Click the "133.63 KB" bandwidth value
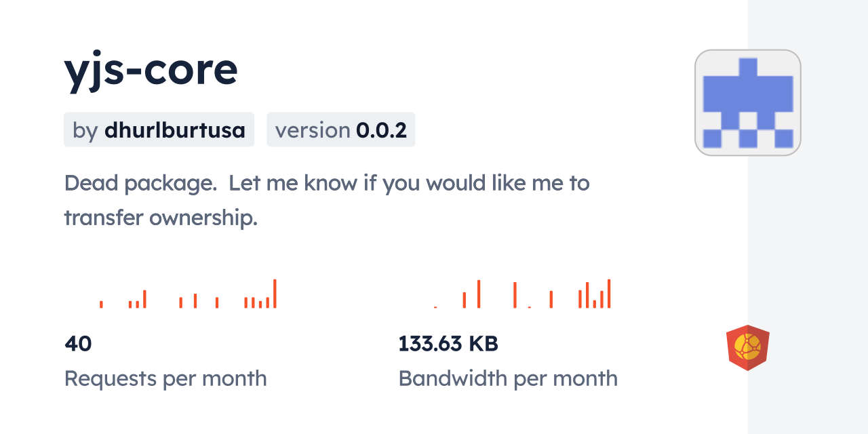The width and height of the screenshot is (868, 434). (x=448, y=344)
